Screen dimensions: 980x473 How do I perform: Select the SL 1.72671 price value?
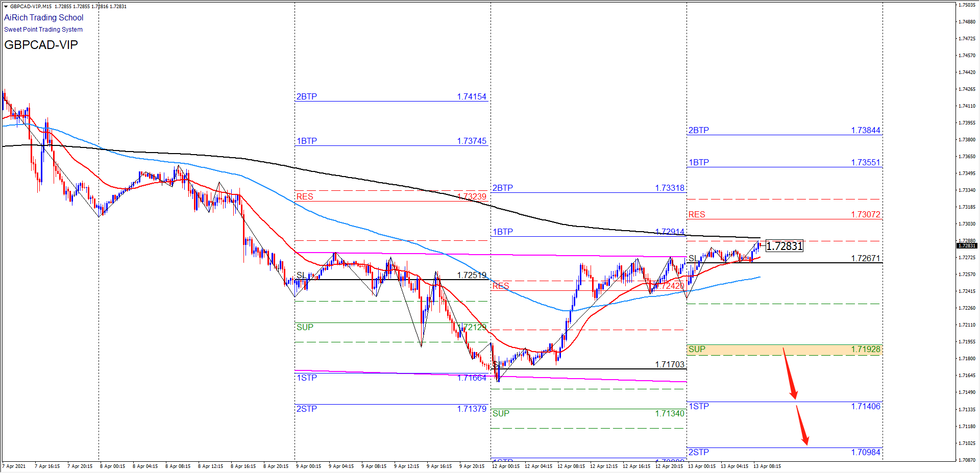pyautogui.click(x=865, y=258)
